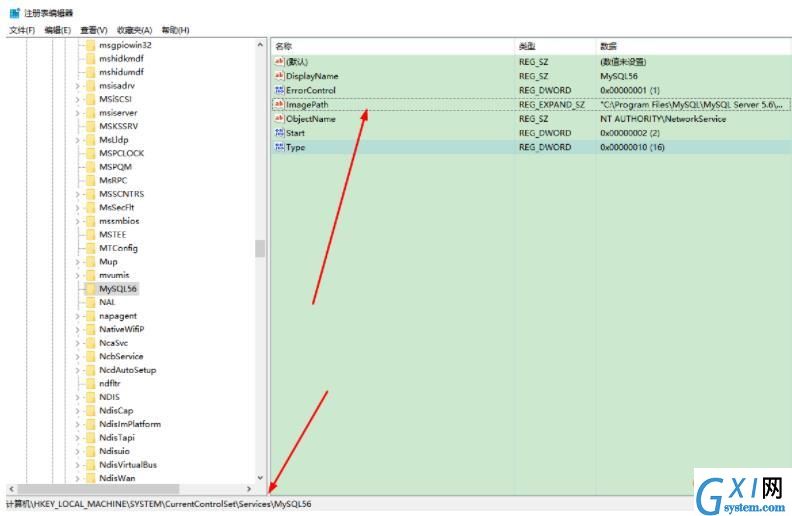Select the MySQL56 key in tree
The height and width of the screenshot is (516, 792).
tap(118, 289)
